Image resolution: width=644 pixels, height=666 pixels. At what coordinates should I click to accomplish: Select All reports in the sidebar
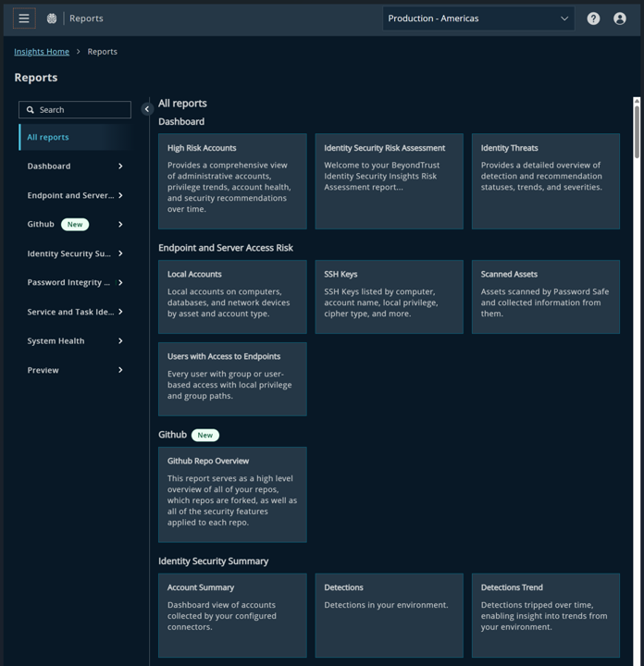75,137
